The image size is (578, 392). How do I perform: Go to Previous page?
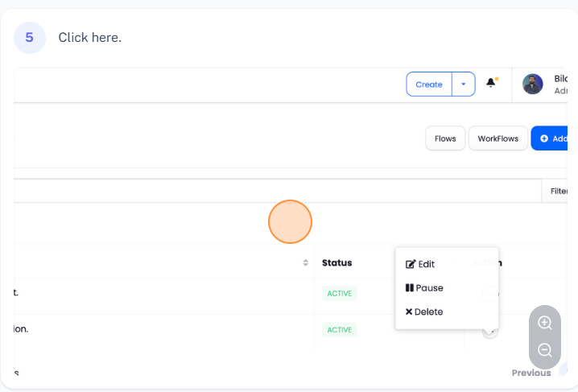(x=531, y=373)
